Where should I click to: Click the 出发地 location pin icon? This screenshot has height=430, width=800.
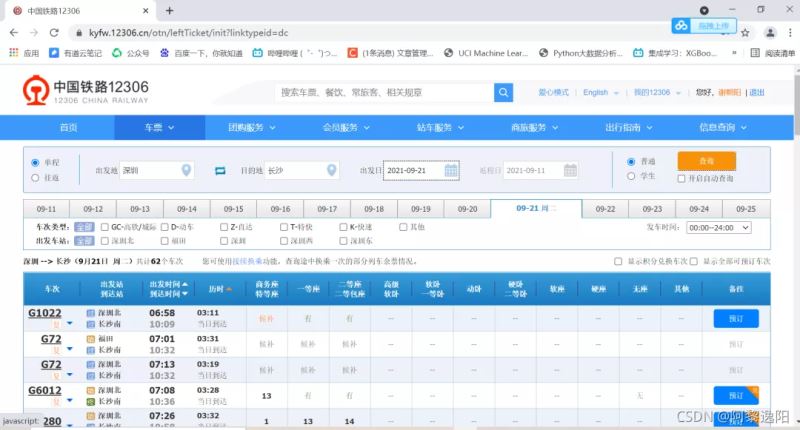(186, 171)
